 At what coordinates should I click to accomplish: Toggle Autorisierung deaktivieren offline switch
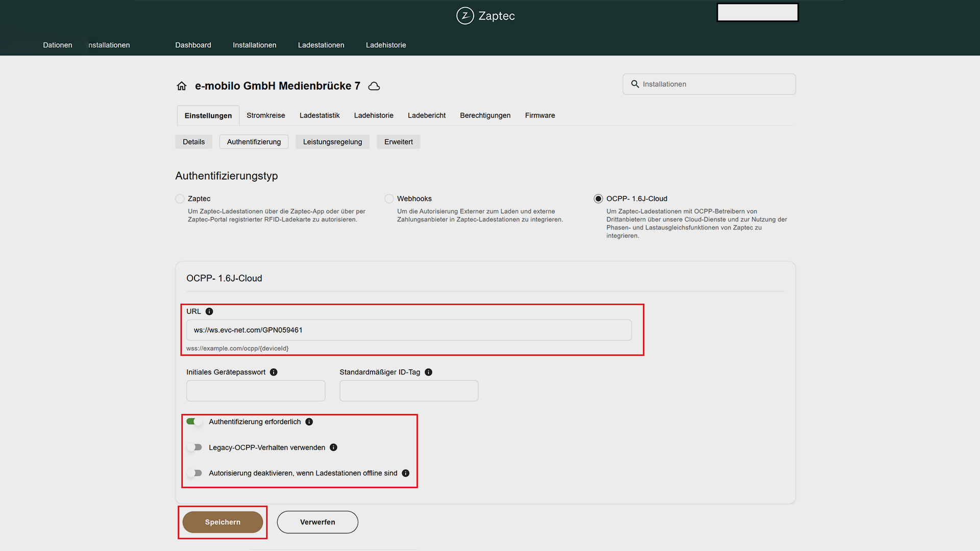[194, 473]
